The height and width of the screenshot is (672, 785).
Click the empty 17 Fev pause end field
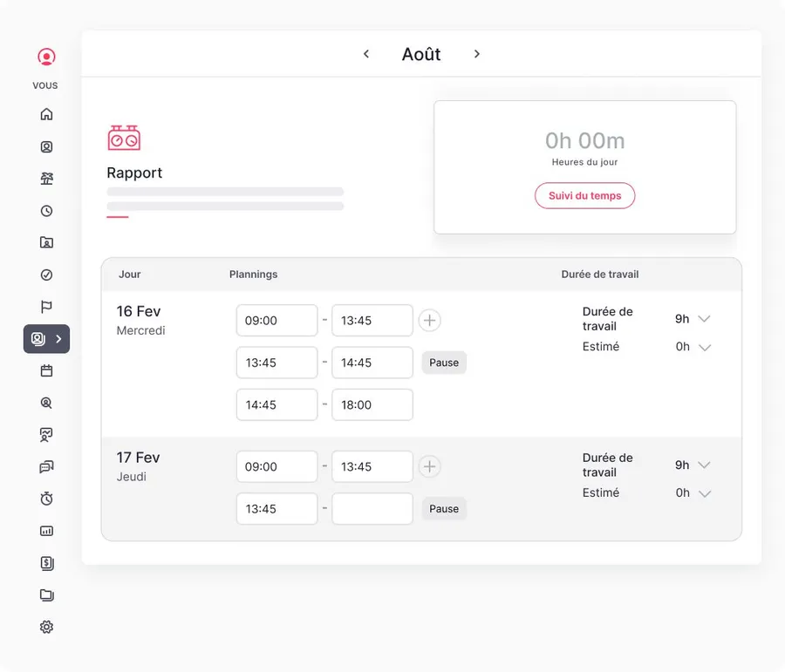[372, 509]
